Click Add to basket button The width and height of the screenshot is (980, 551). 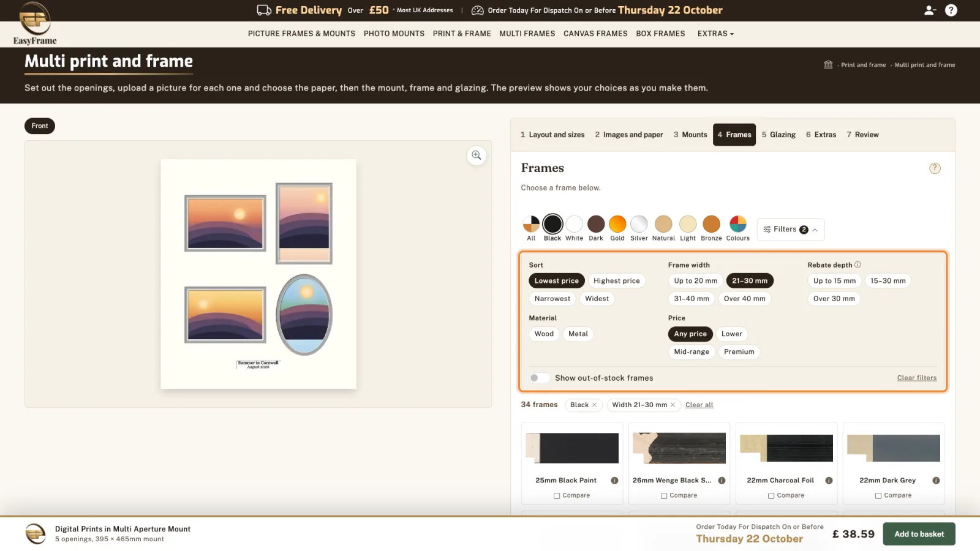coord(919,534)
